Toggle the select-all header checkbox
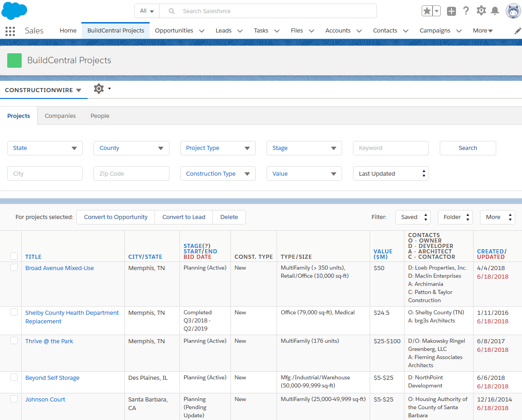 (x=14, y=256)
